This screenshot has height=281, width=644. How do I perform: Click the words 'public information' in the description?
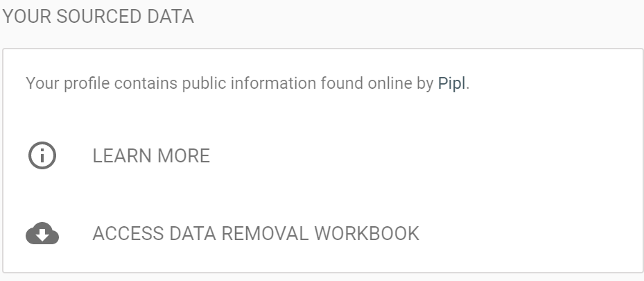pyautogui.click(x=250, y=84)
